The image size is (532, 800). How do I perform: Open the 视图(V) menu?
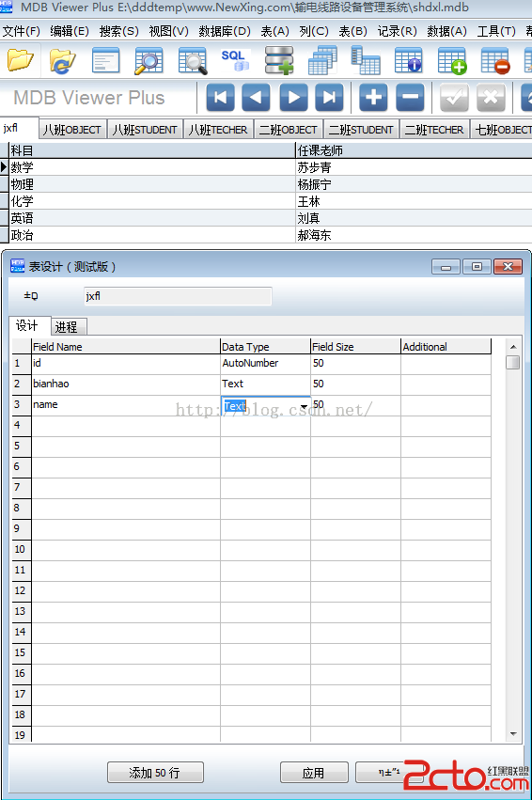coord(168,32)
